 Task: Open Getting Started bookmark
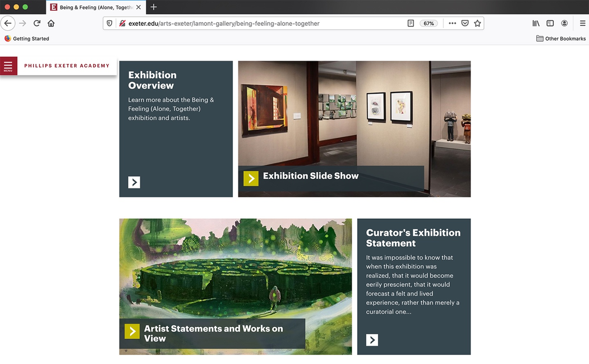[27, 38]
